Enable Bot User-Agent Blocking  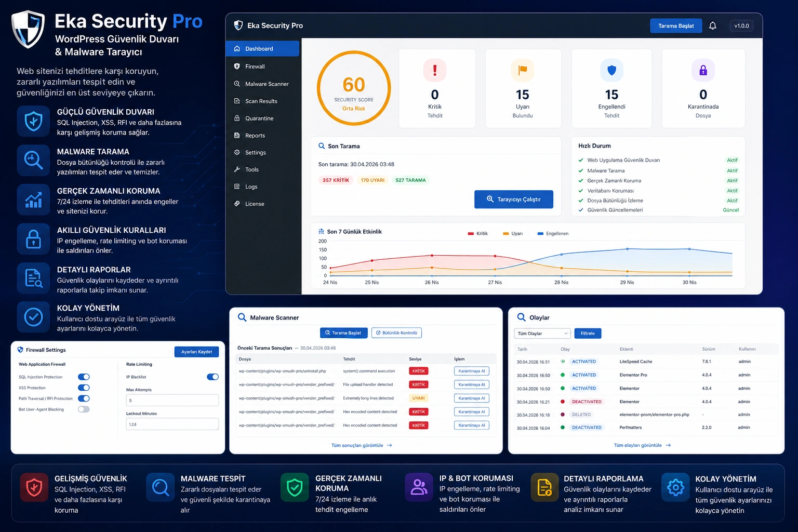(84, 409)
